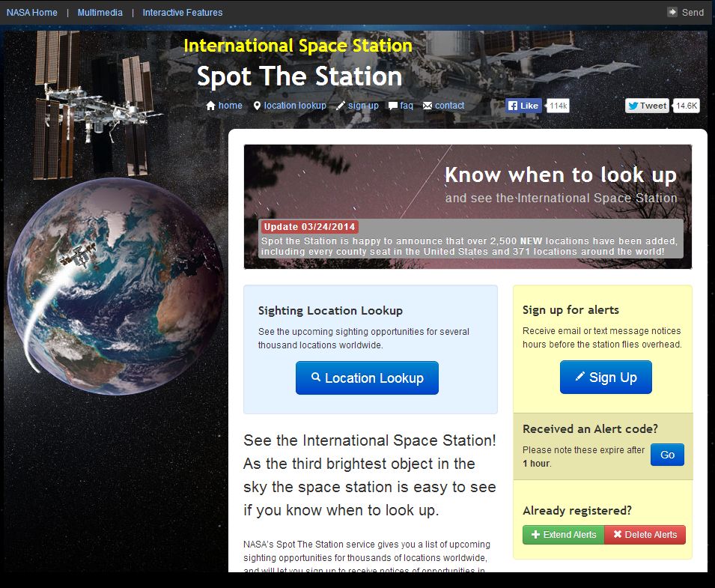Viewport: 715px width, 588px height.
Task: Click the blue Location Lookup button
Action: point(367,378)
